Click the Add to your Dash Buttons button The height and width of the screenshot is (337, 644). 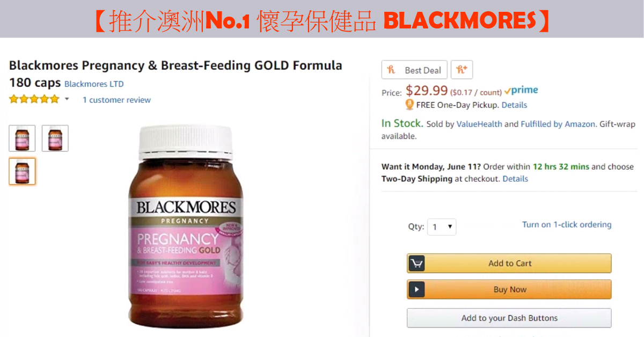[509, 318]
